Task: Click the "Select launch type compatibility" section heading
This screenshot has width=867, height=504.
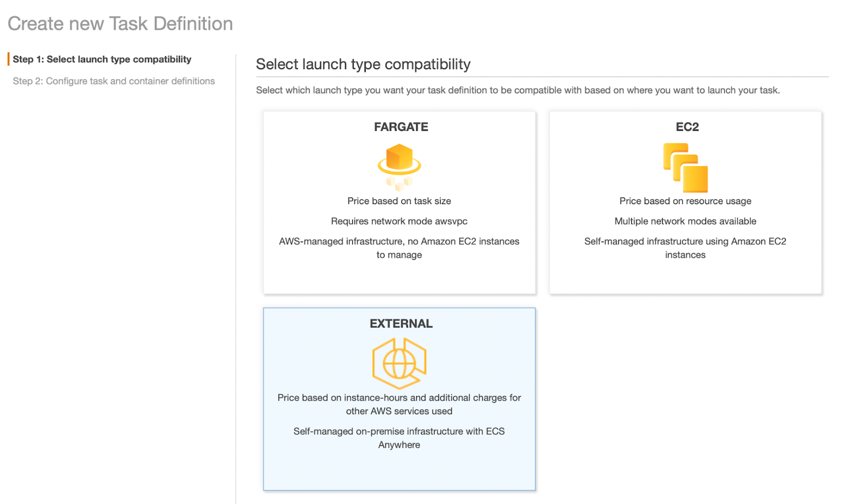Action: point(363,64)
